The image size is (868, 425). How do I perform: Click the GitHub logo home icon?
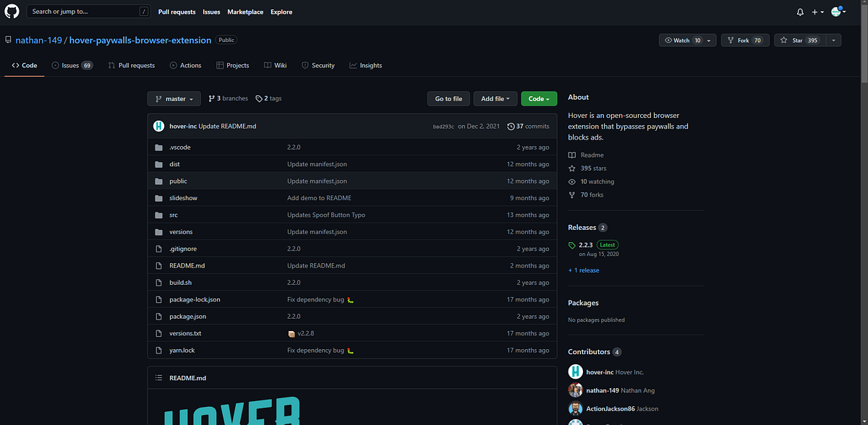(12, 12)
